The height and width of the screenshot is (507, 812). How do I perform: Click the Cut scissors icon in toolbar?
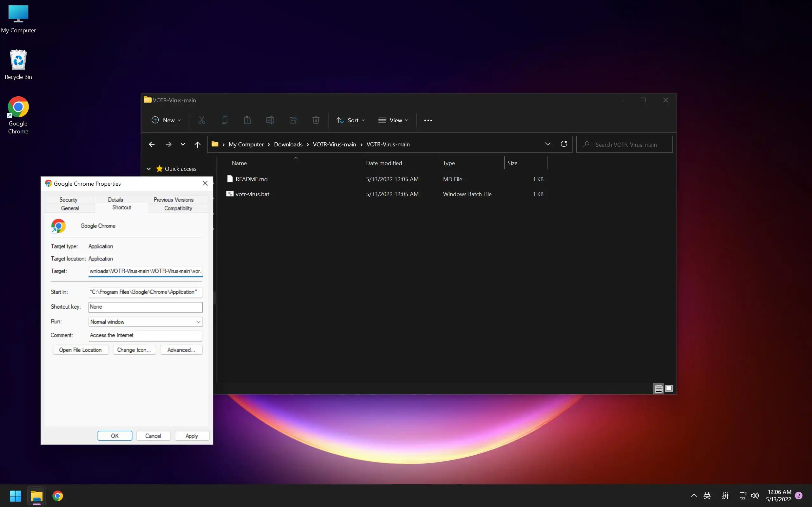201,120
